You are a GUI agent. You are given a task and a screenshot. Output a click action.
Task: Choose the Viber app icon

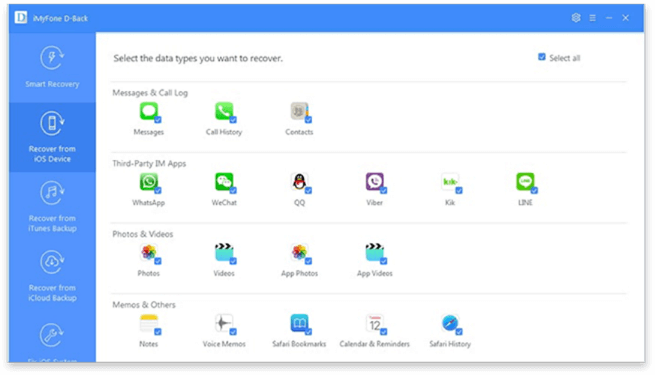pyautogui.click(x=375, y=182)
